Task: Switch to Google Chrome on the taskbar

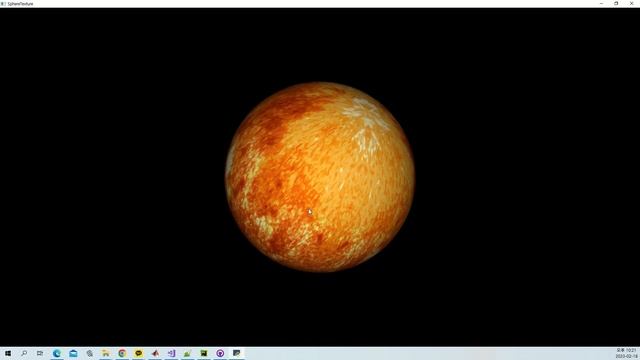Action: click(x=122, y=353)
